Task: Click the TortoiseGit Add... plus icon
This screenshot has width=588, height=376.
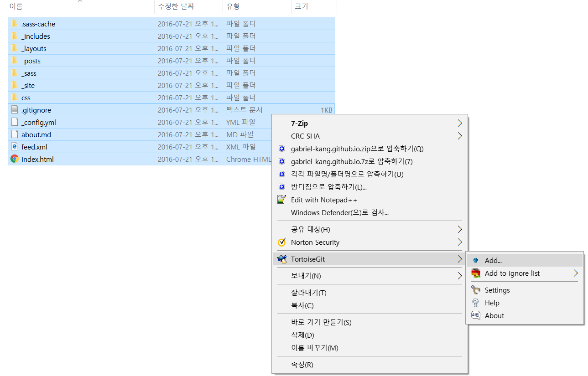Action: tap(476, 261)
